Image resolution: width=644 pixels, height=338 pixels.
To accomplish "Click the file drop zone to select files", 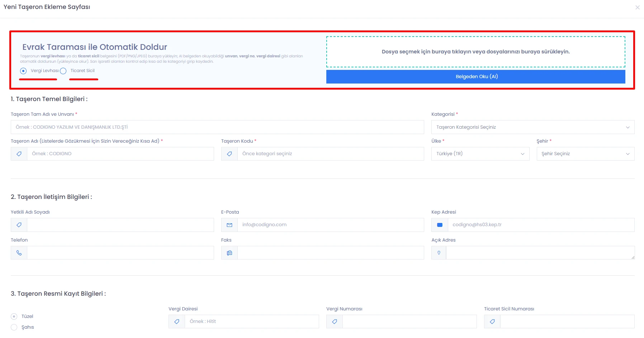I will [x=476, y=52].
